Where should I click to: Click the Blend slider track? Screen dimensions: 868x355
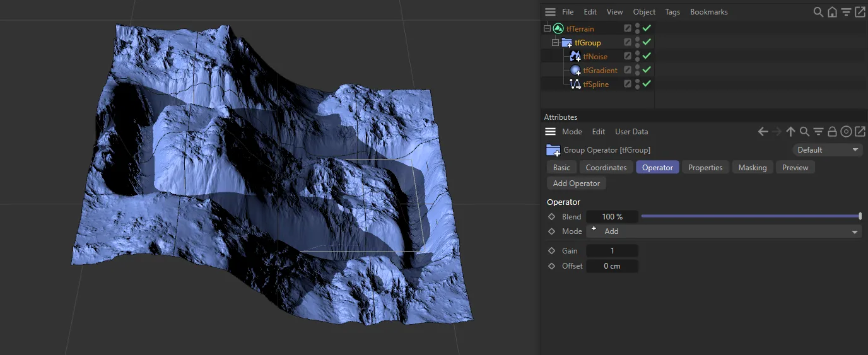751,216
